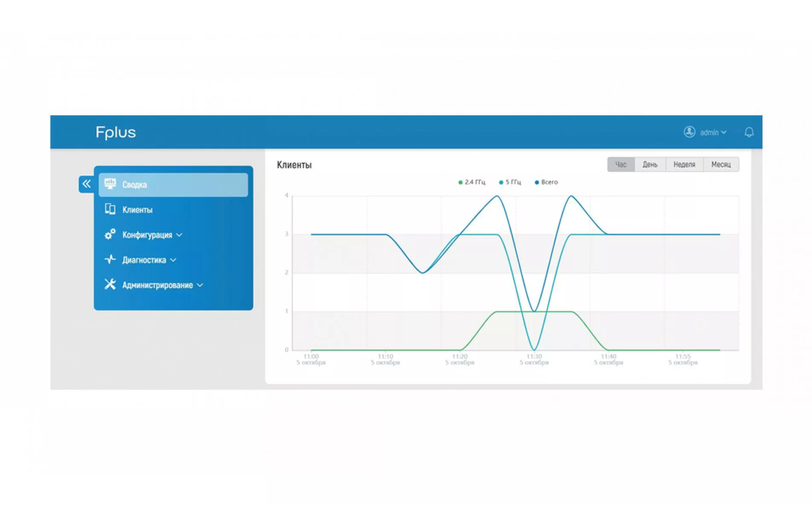This screenshot has width=812, height=505.
Task: Click the 11:00 axis label
Action: [311, 359]
